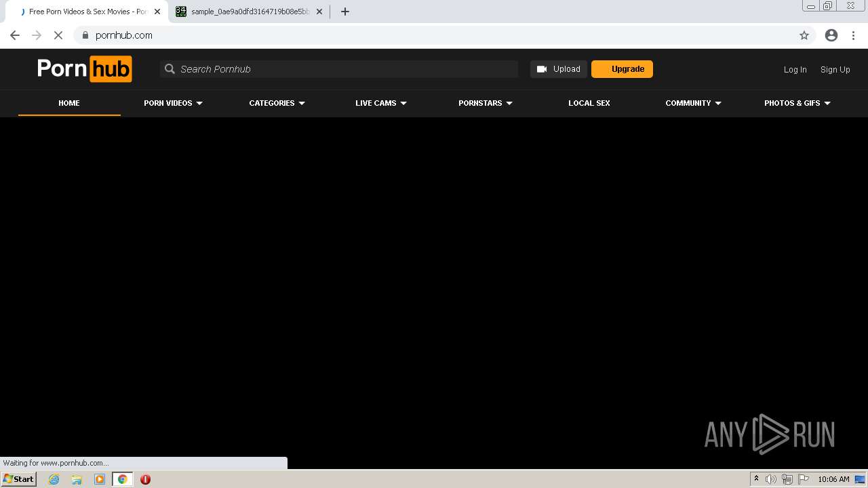Close the Free Porn Videos tab

(157, 12)
